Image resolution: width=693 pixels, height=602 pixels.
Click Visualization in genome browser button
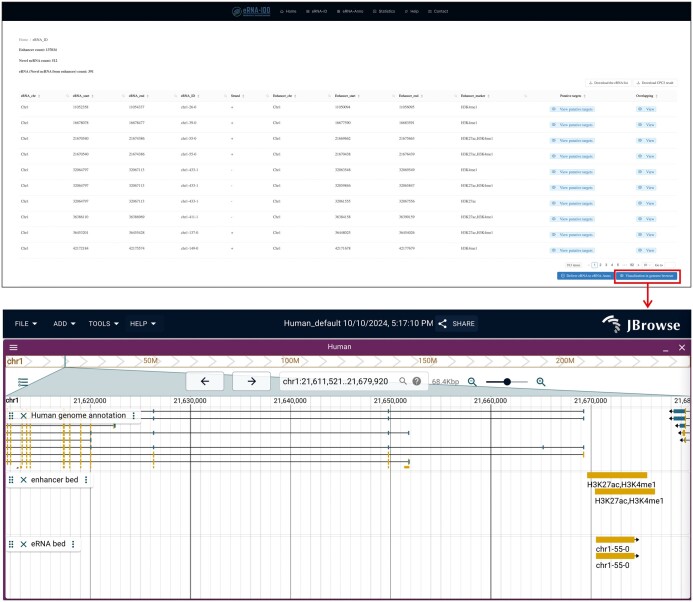(x=647, y=276)
